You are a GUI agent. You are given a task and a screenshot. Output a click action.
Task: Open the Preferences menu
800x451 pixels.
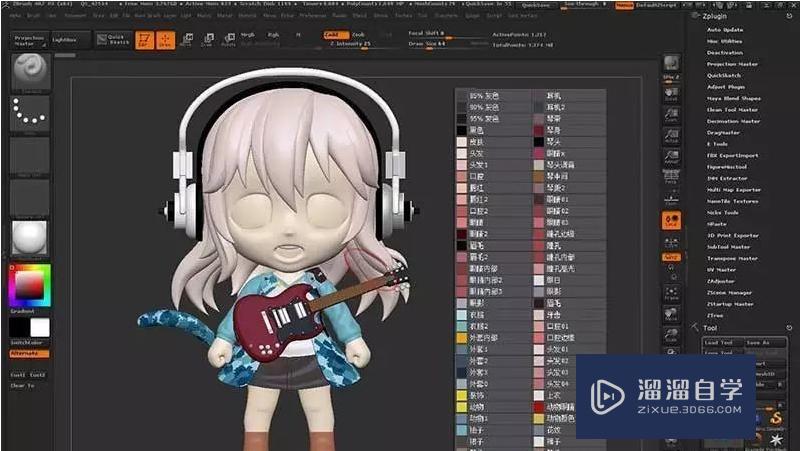pyautogui.click(x=314, y=16)
